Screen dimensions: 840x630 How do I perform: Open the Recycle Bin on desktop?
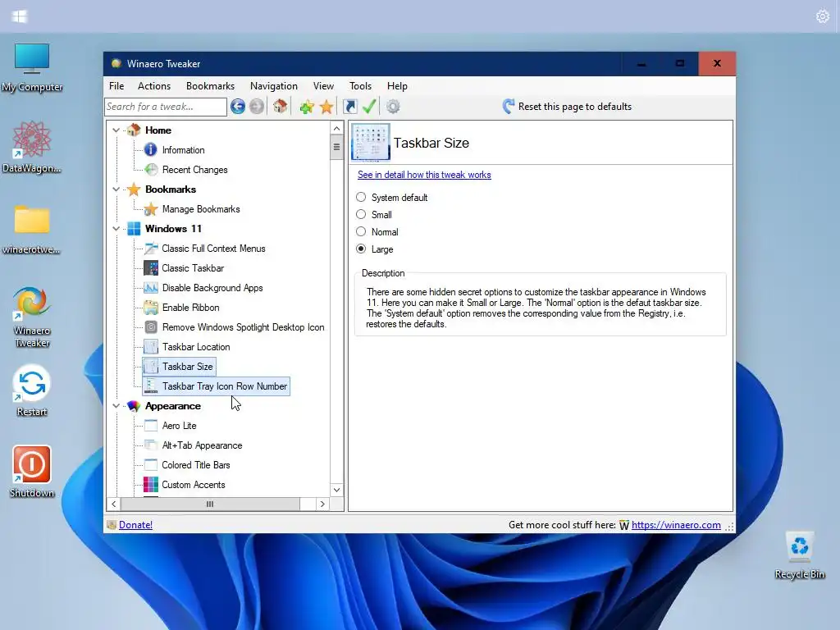[799, 555]
